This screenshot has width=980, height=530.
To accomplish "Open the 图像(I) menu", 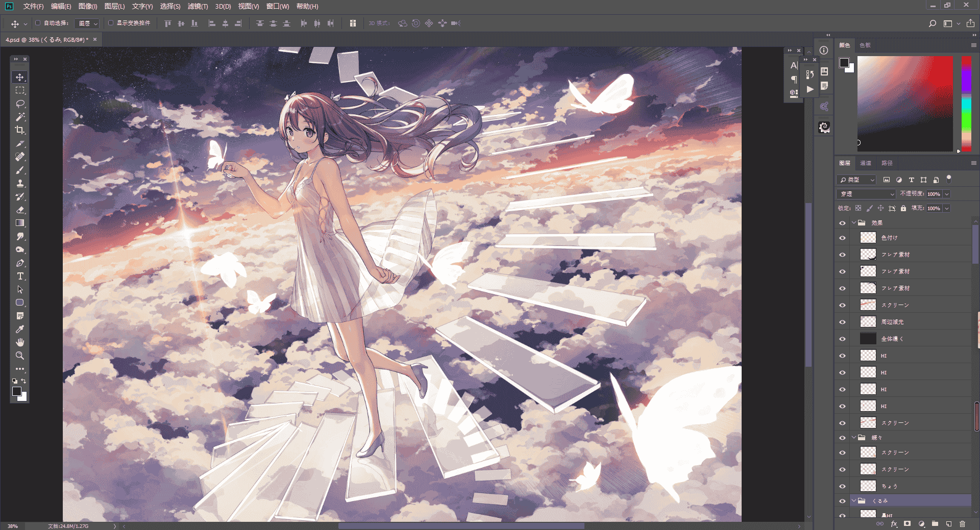I will pos(87,6).
